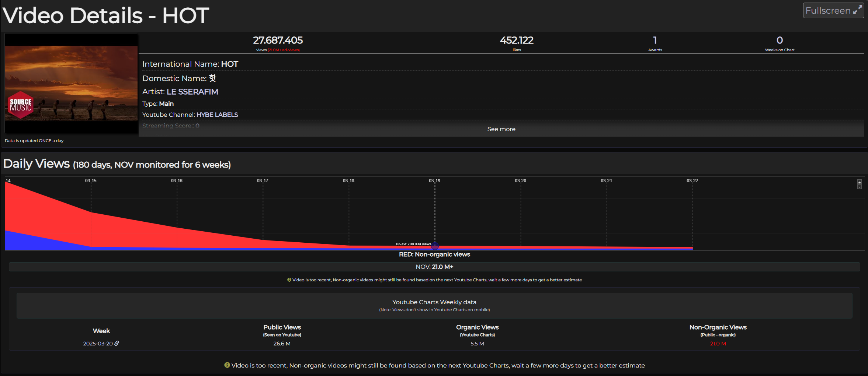Click the Youtube Charts Weekly data header

[434, 305]
